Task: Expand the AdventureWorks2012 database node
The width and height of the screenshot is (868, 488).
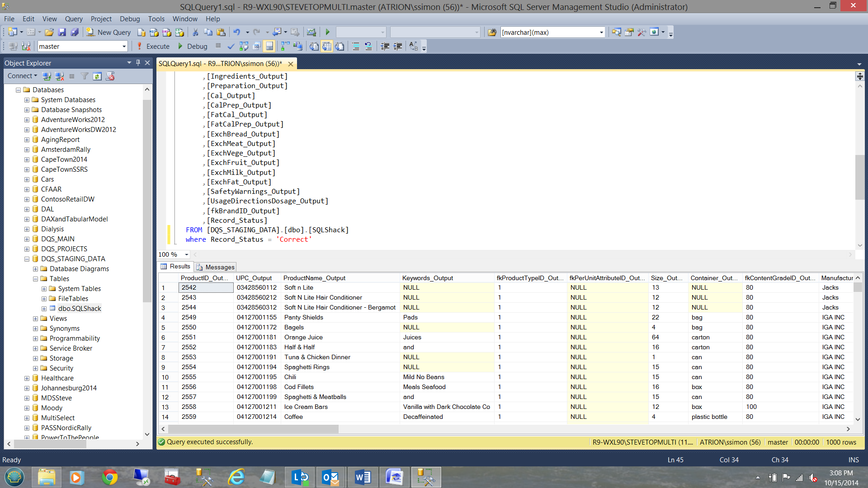Action: (27, 120)
